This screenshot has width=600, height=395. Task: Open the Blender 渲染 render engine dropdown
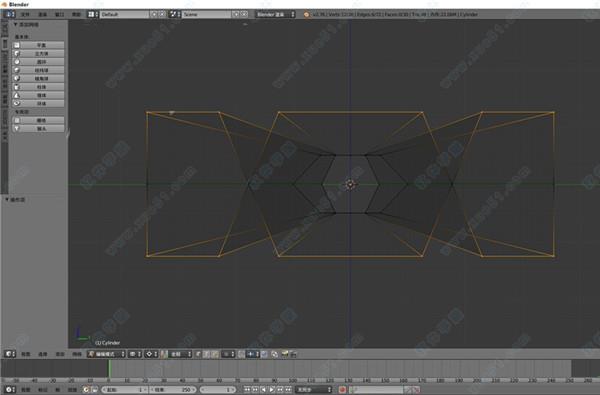(x=275, y=14)
